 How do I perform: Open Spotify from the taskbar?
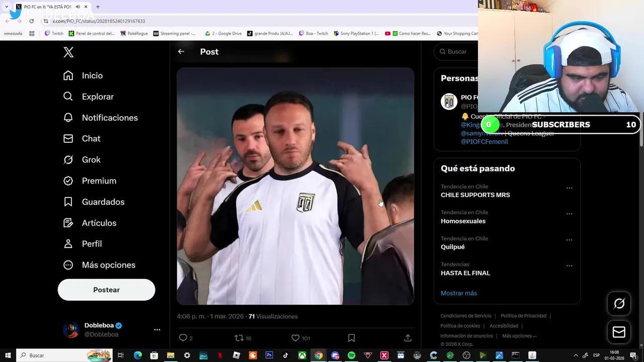coord(351,355)
